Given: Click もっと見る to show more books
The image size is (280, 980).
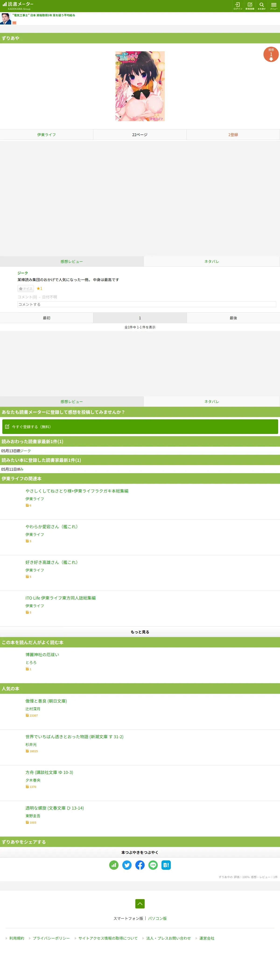Looking at the screenshot, I should click(140, 632).
